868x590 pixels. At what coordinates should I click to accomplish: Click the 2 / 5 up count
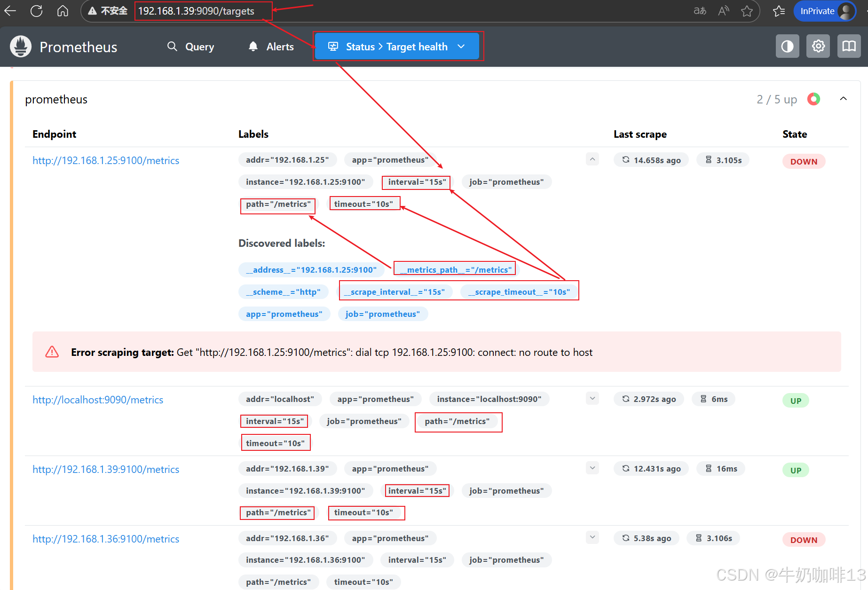click(x=777, y=99)
